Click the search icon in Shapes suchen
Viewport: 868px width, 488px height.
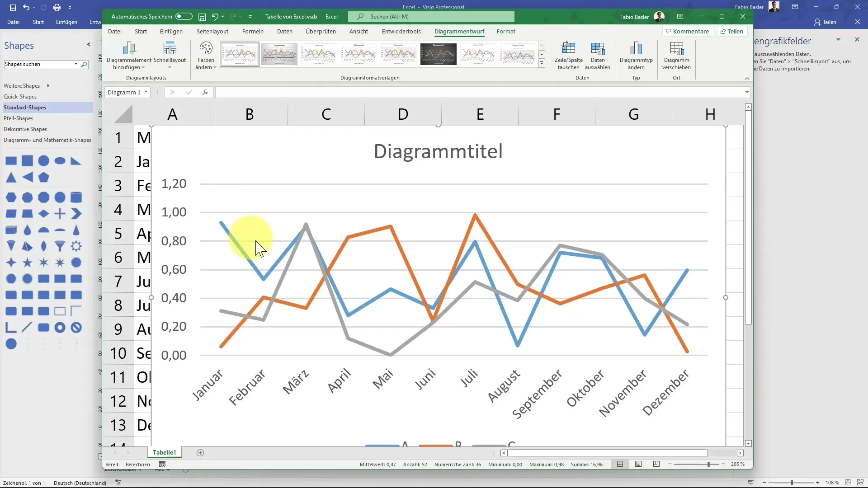(x=84, y=64)
